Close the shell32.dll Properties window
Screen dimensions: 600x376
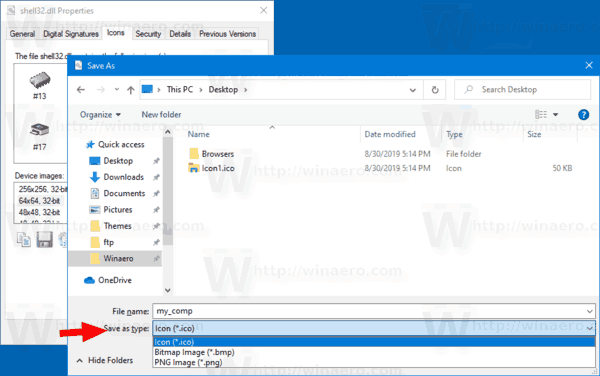point(264,10)
